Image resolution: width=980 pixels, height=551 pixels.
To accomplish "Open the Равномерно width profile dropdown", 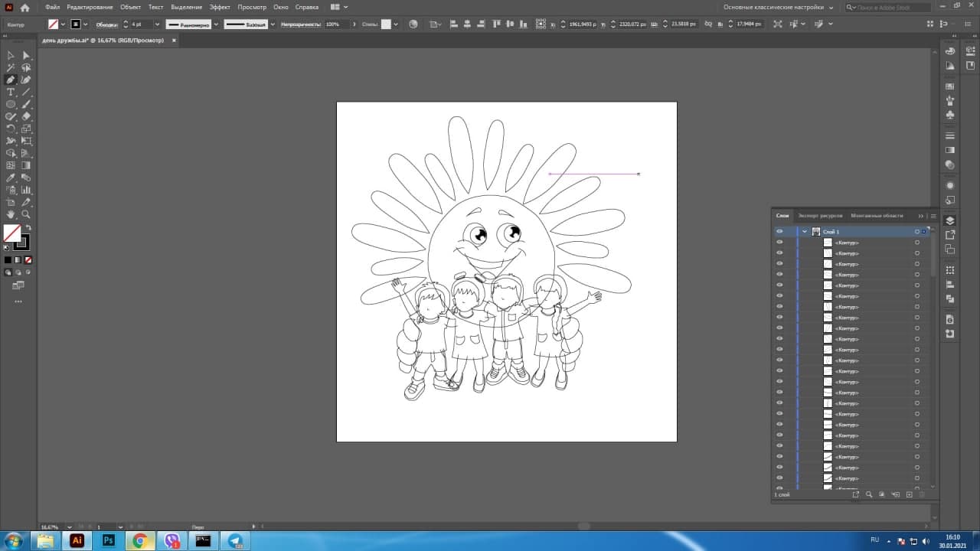I will coord(216,24).
